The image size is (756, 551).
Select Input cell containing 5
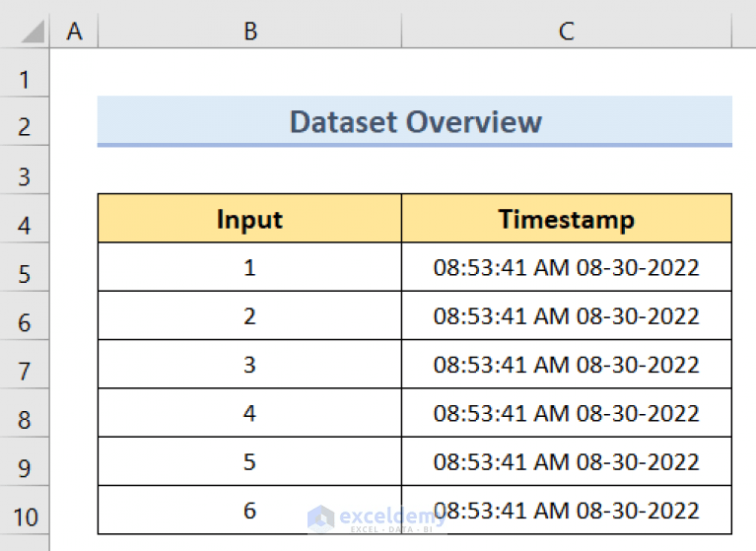[x=249, y=462]
